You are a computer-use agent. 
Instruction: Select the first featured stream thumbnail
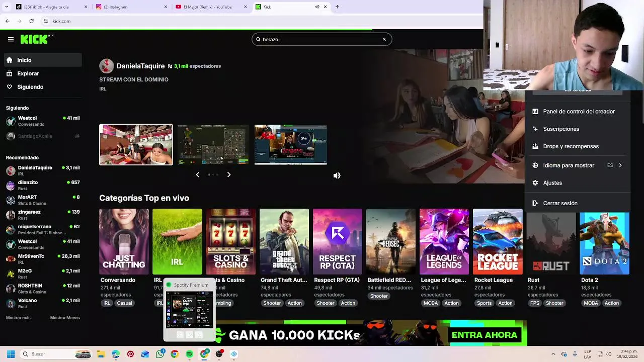136,145
